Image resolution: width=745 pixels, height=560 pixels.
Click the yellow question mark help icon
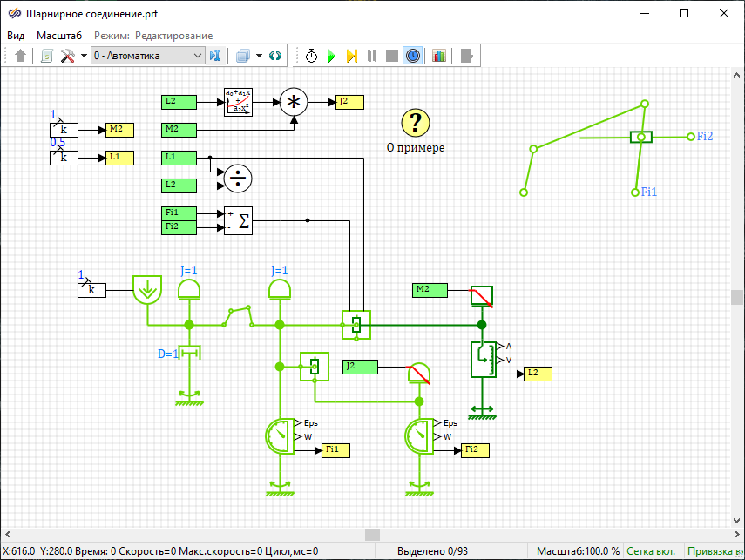coord(416,123)
